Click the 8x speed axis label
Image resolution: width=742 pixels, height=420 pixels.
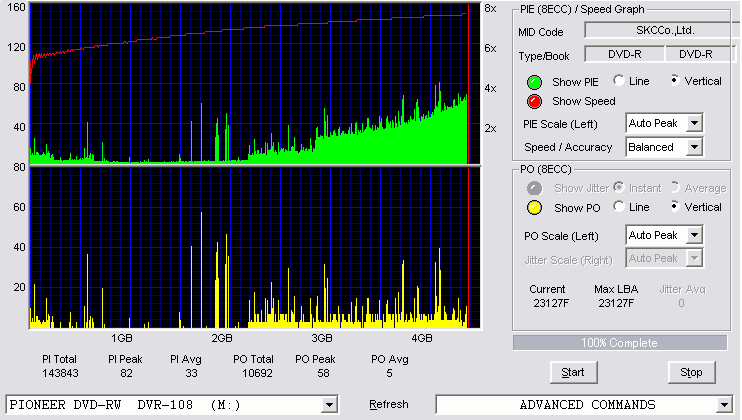coord(490,9)
